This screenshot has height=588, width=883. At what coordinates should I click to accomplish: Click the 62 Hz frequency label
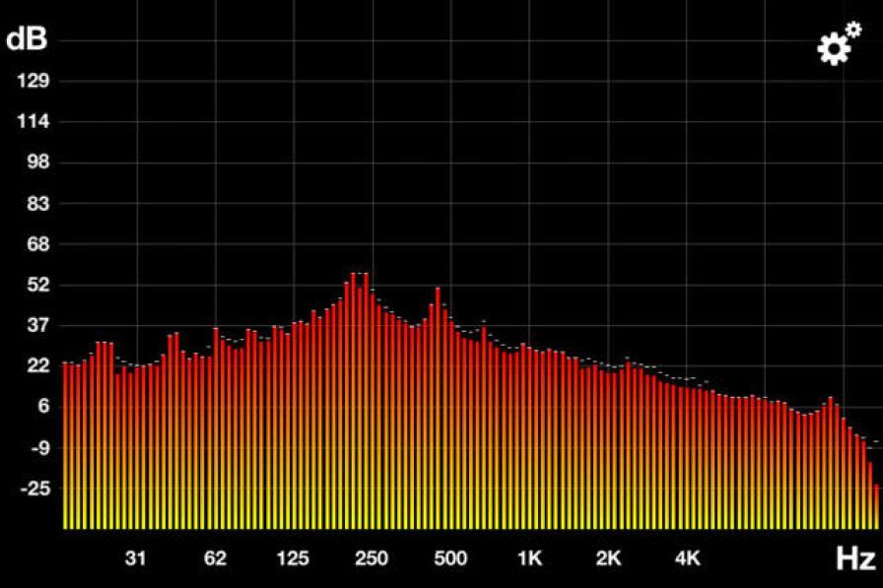tap(215, 558)
